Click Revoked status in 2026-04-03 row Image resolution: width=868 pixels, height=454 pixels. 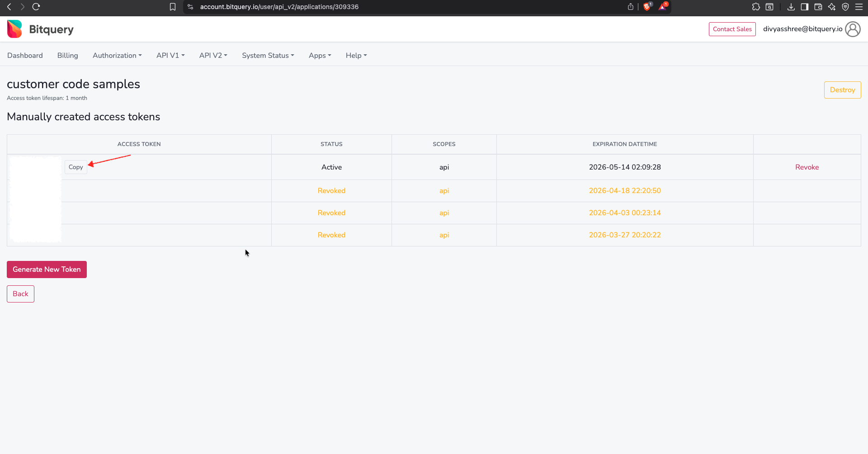(331, 213)
